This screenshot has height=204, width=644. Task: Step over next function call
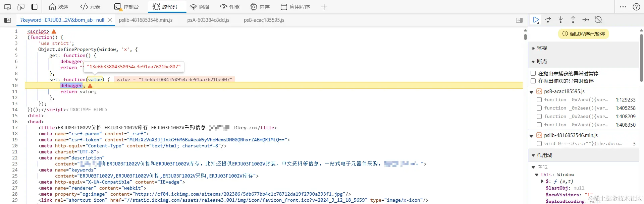[x=548, y=20]
